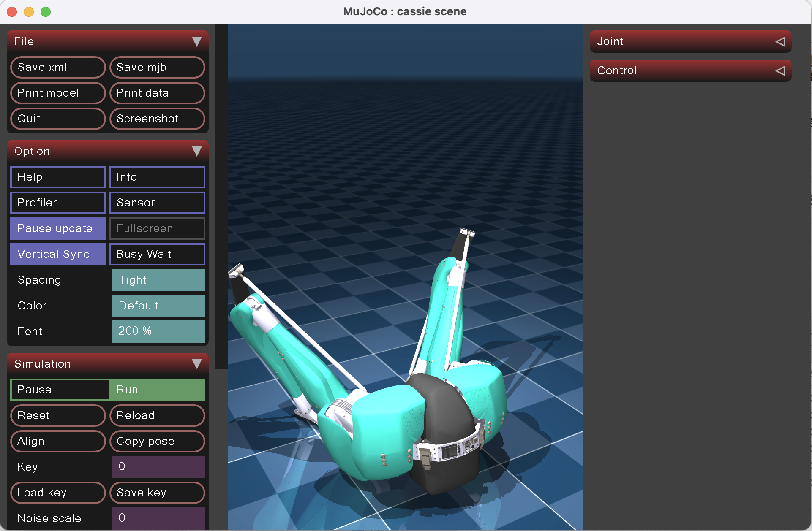The image size is (812, 531).
Task: Click the Simulation section header
Action: point(108,364)
